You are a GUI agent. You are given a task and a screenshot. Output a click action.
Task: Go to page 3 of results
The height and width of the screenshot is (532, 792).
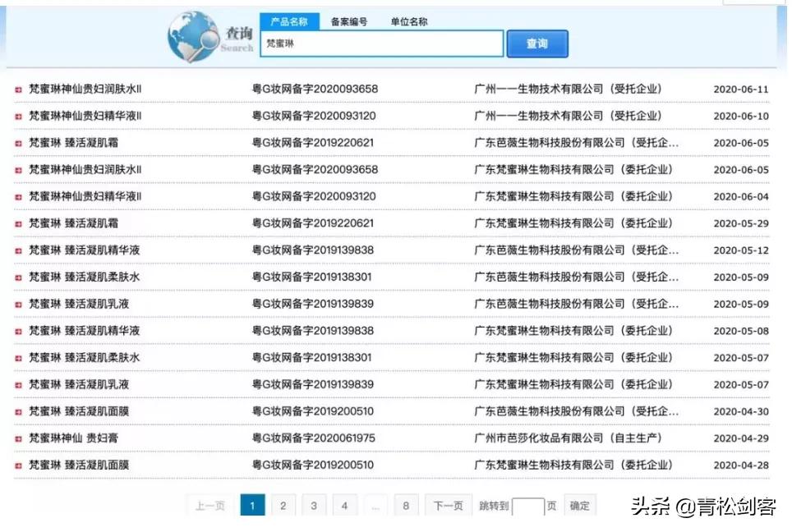[x=314, y=505]
